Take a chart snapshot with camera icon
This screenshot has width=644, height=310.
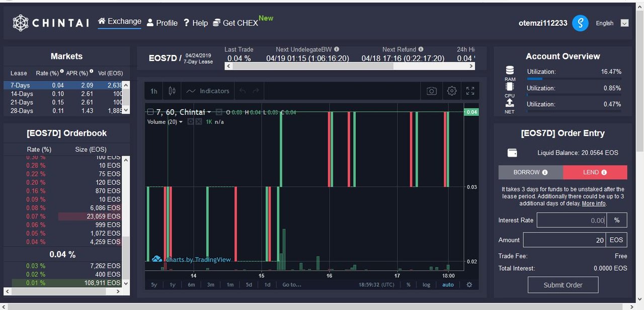coord(432,91)
